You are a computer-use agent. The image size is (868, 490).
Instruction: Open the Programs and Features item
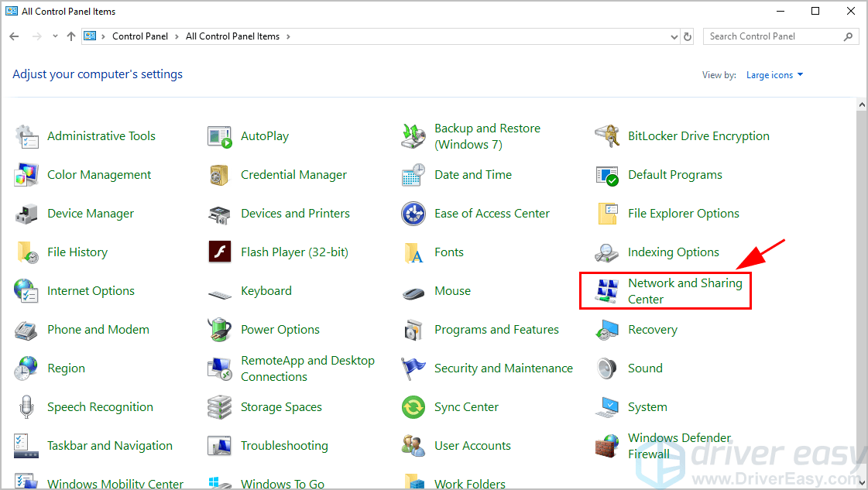pyautogui.click(x=496, y=329)
